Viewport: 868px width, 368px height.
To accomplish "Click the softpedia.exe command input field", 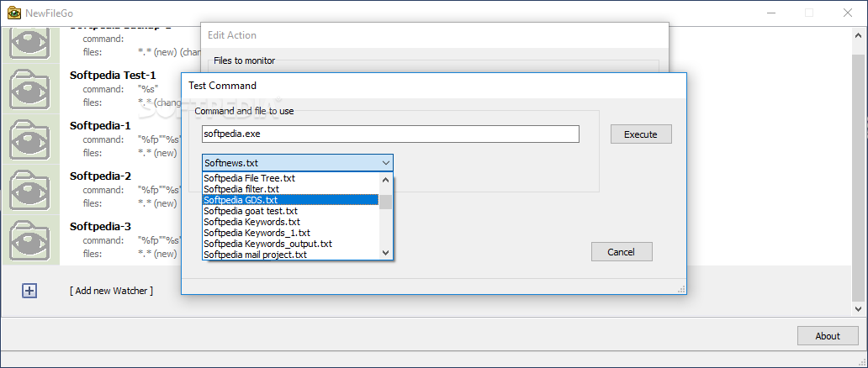I will click(x=390, y=134).
